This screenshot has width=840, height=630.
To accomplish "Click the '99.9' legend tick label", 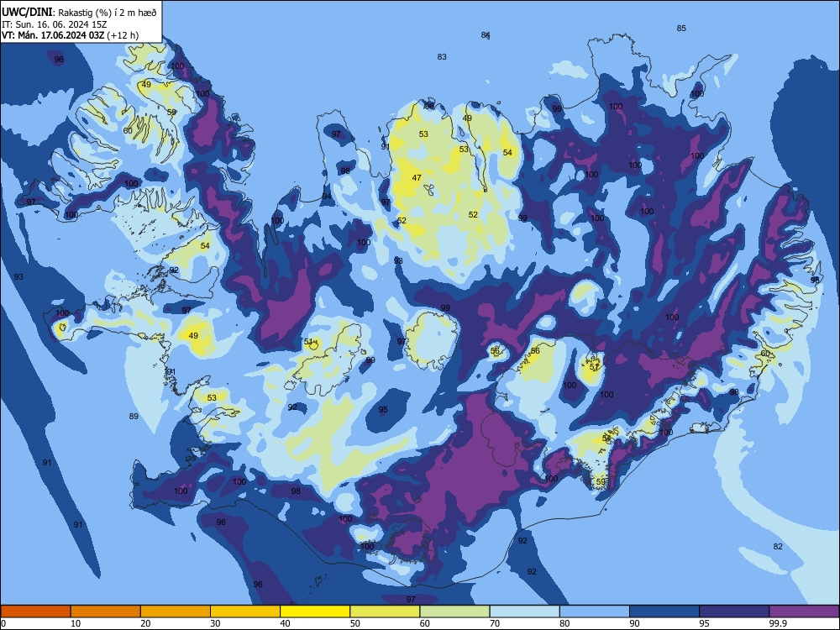I will (777, 623).
